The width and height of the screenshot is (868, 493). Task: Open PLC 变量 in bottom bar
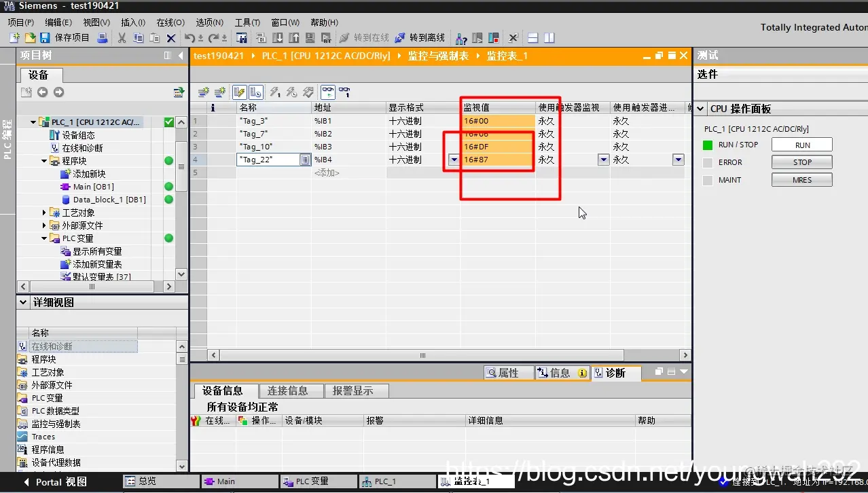coord(318,481)
